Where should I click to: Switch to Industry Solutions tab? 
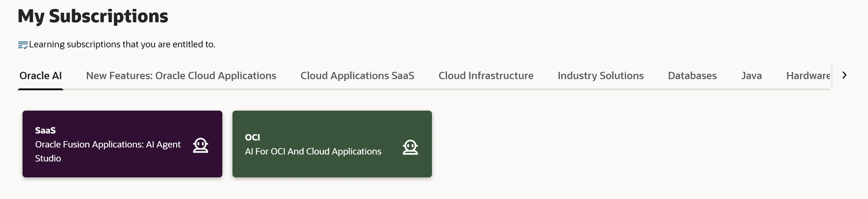pos(600,76)
